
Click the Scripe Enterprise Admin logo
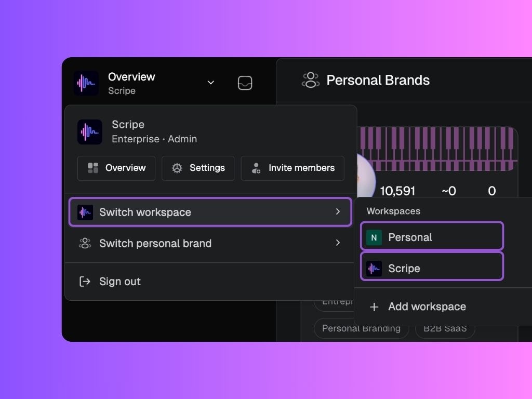[89, 131]
